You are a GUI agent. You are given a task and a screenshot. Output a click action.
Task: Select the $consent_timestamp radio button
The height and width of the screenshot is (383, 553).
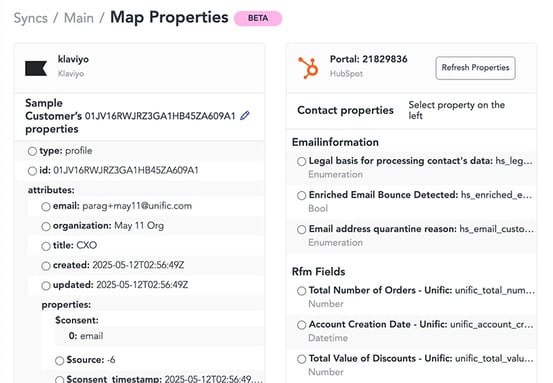[60, 380]
